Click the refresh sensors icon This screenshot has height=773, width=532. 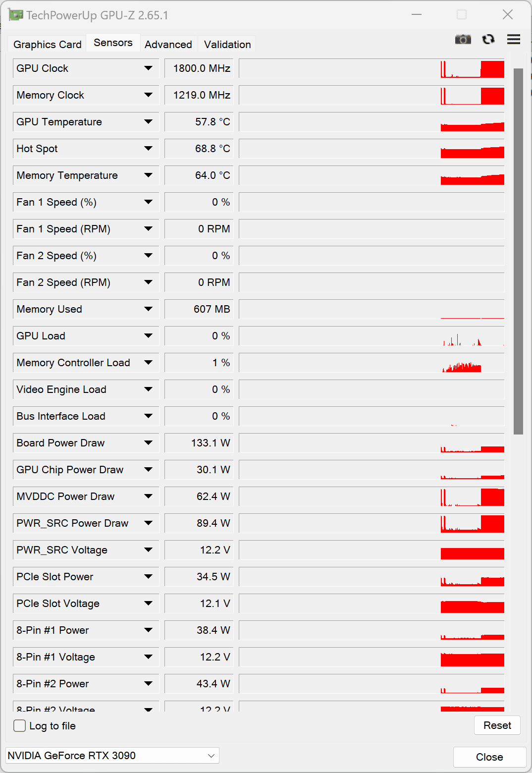488,39
